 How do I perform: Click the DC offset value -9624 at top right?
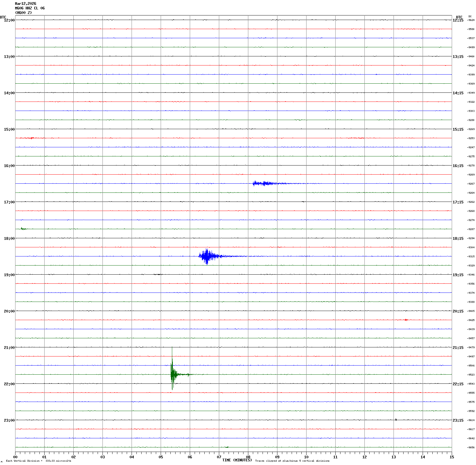click(x=471, y=20)
